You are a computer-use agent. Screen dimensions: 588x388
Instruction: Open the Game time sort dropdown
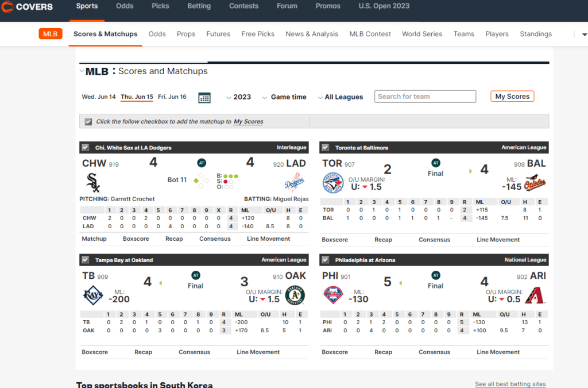click(x=284, y=97)
